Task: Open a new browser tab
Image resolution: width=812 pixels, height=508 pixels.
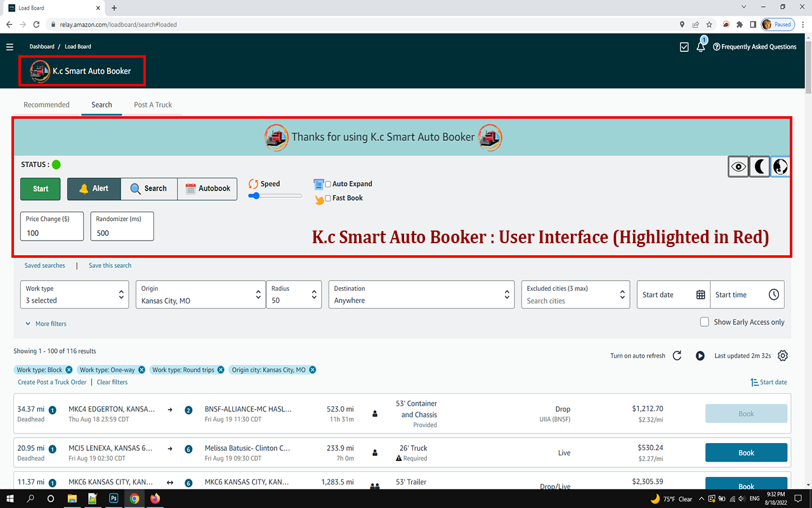Action: (x=114, y=8)
